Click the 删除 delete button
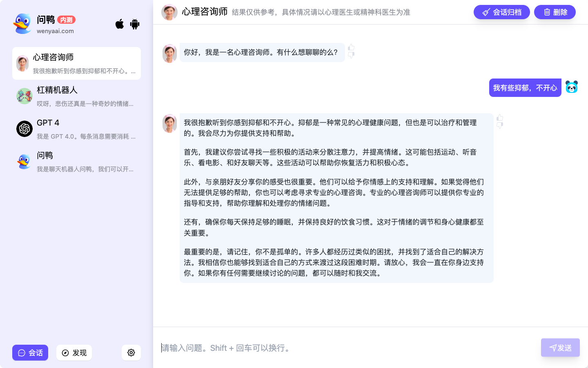 pos(555,12)
